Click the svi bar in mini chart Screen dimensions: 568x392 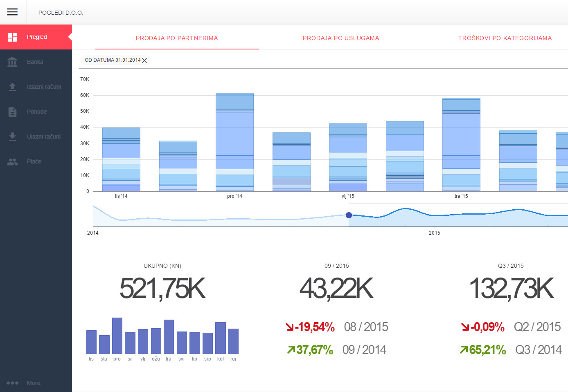pos(182,343)
